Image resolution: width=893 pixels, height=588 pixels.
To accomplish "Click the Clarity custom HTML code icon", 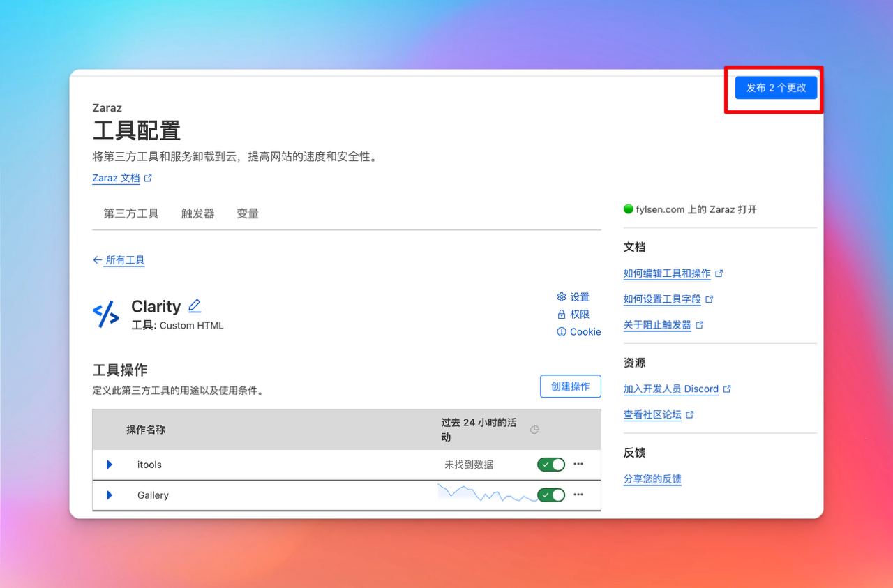I will click(106, 314).
